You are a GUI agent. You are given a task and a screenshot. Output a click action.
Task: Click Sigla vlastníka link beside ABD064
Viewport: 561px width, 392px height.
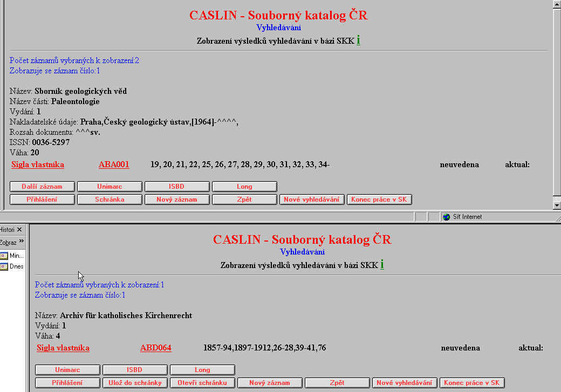63,348
